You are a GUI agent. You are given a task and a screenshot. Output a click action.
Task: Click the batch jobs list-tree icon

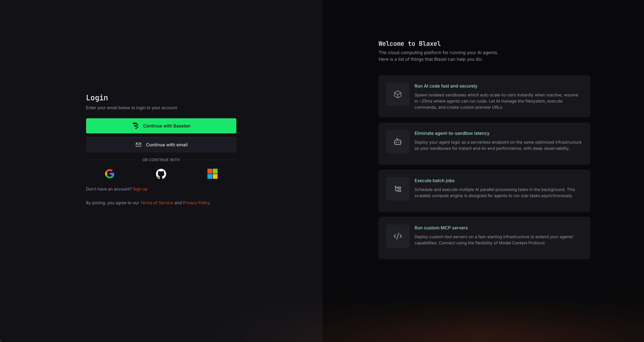[398, 189]
